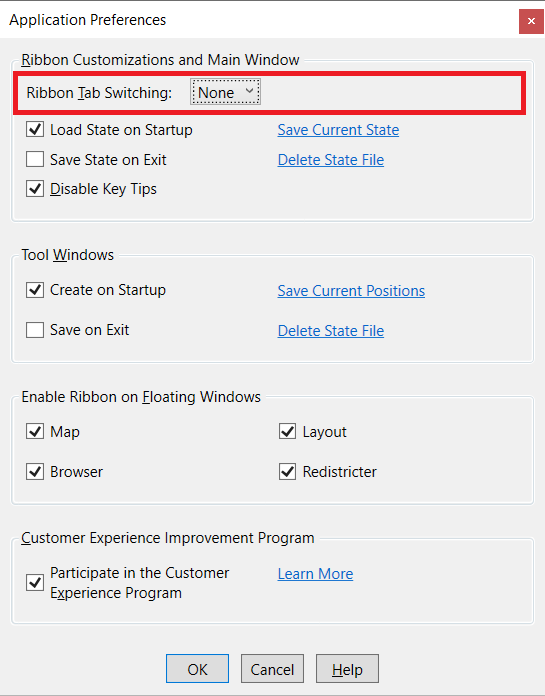
Task: Open the Save Current Positions link
Action: pyautogui.click(x=351, y=290)
